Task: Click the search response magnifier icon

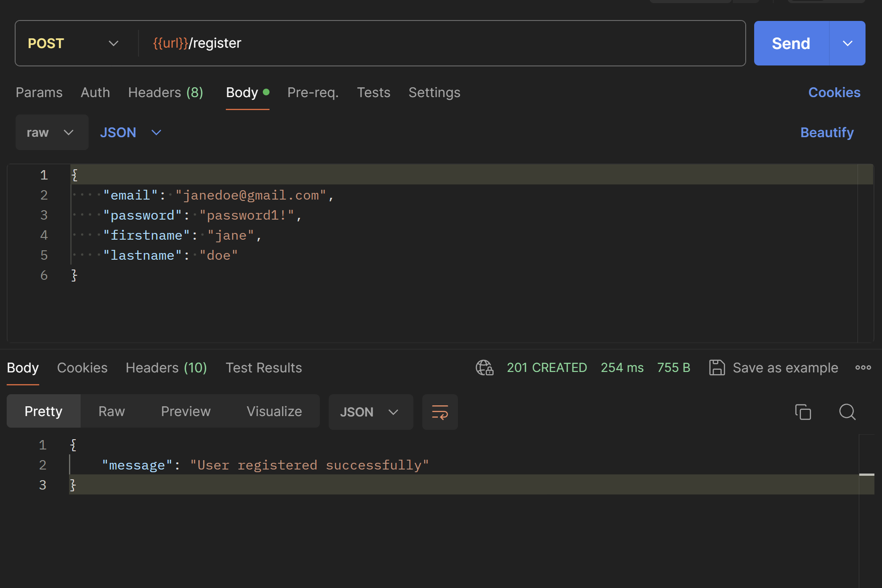Action: 847,412
